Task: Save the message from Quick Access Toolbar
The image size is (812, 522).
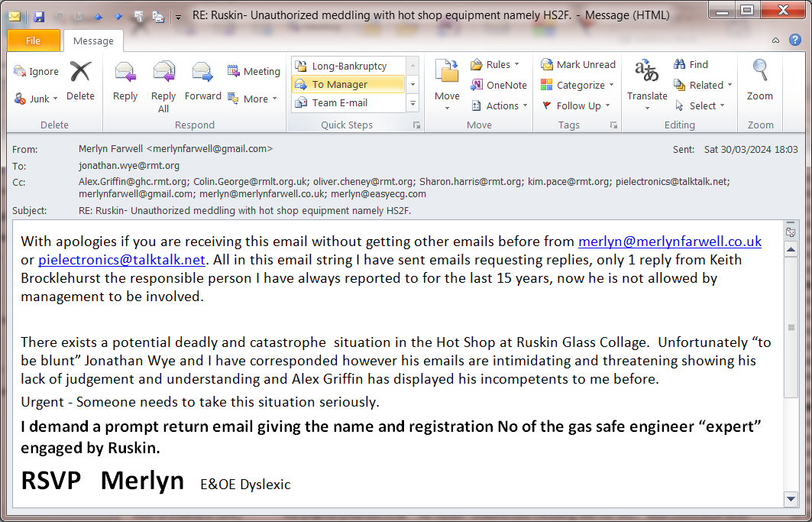Action: (x=39, y=17)
